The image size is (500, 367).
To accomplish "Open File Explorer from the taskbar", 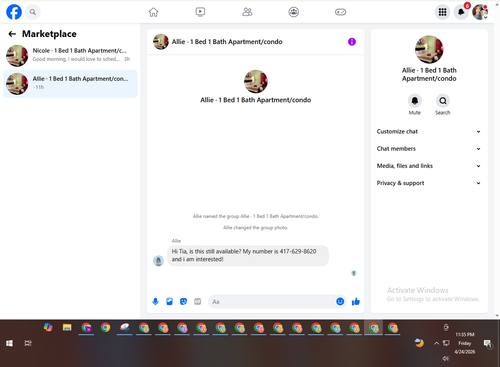I will (67, 327).
